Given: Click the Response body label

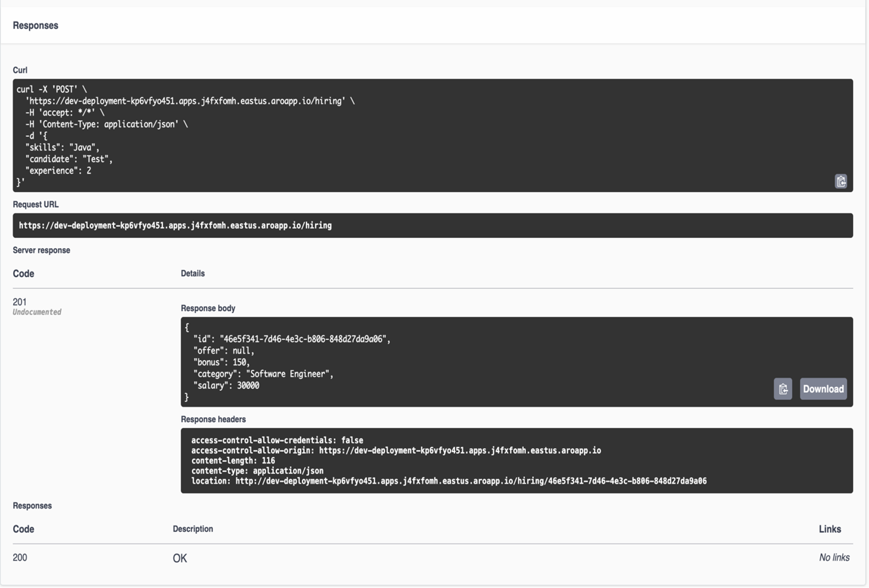Looking at the screenshot, I should [208, 308].
